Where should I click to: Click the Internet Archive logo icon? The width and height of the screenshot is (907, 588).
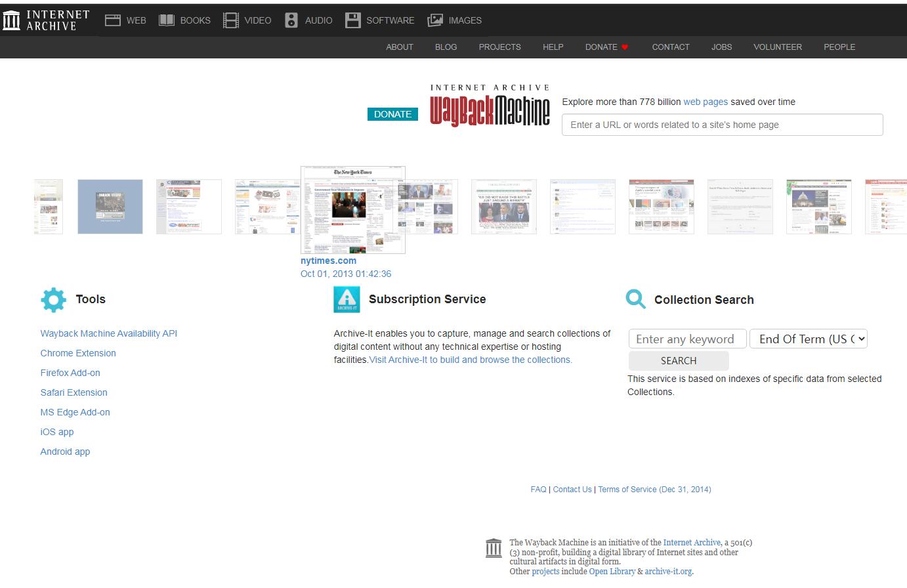(x=12, y=20)
